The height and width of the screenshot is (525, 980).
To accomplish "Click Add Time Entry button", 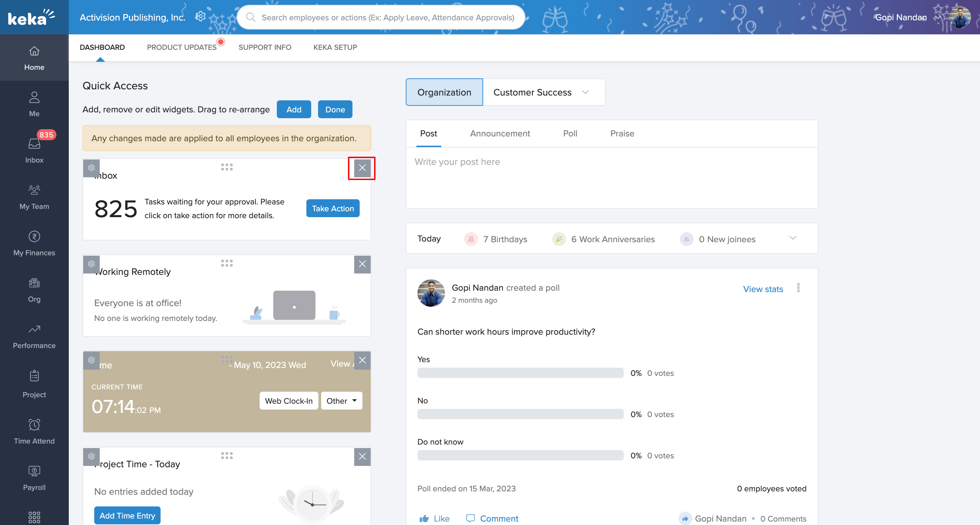I will point(128,515).
